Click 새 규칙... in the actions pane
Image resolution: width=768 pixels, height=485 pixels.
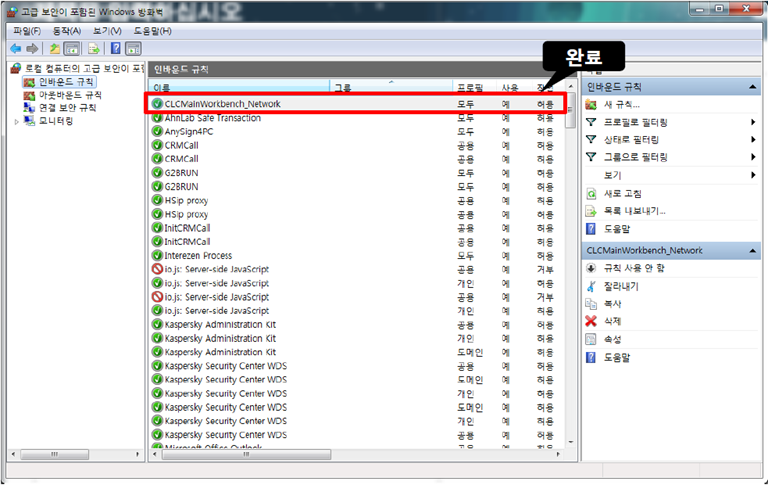(622, 105)
